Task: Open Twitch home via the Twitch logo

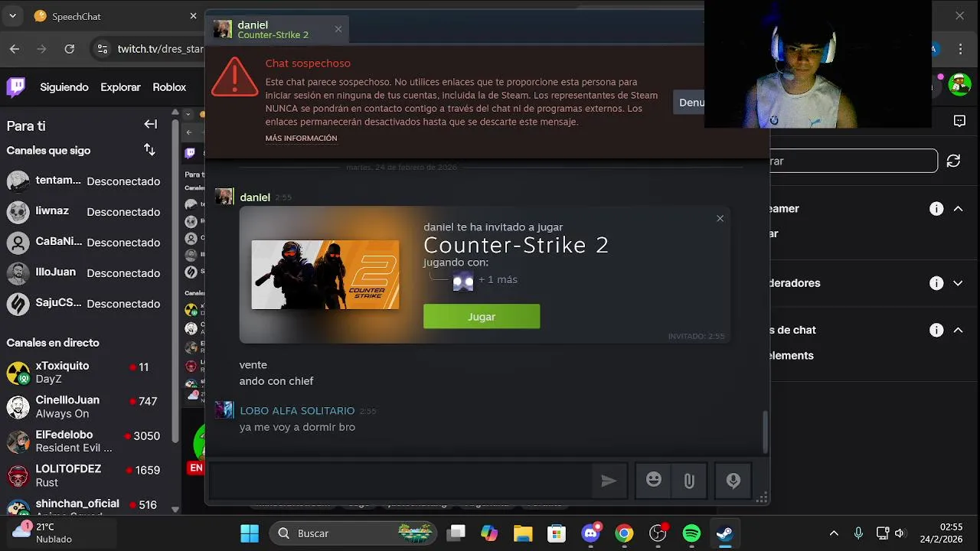Action: click(16, 87)
